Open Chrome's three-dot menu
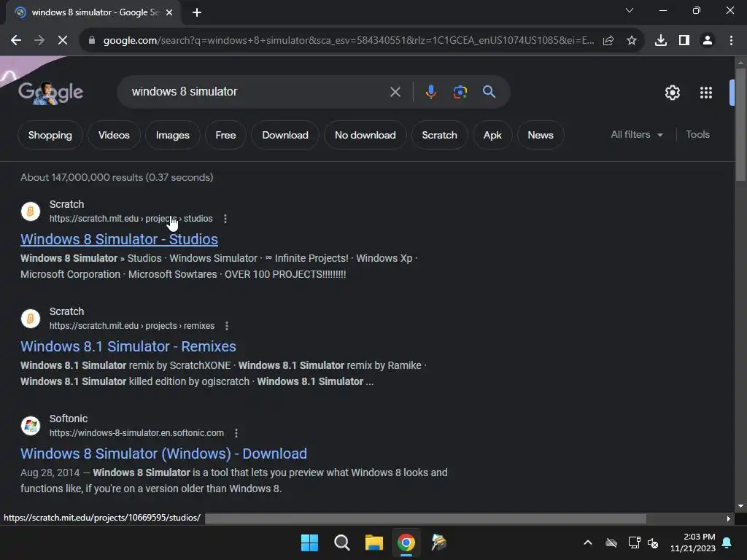The image size is (747, 560). tap(731, 41)
